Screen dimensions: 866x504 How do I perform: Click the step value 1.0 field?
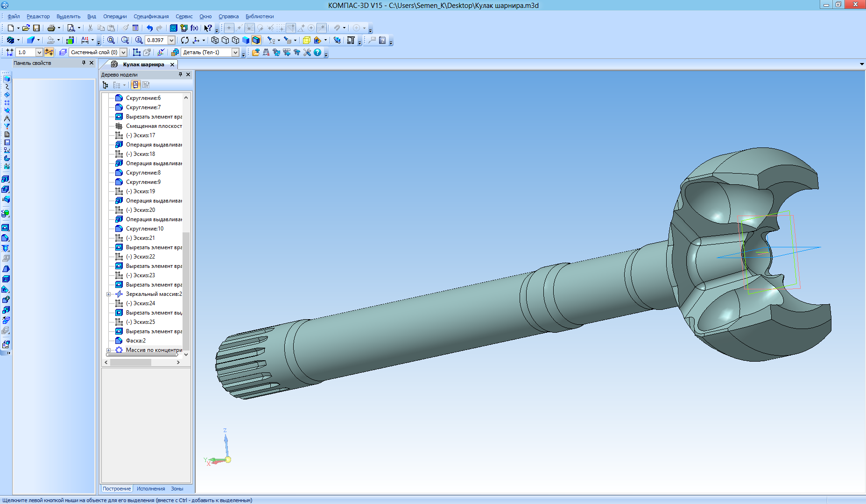point(26,52)
